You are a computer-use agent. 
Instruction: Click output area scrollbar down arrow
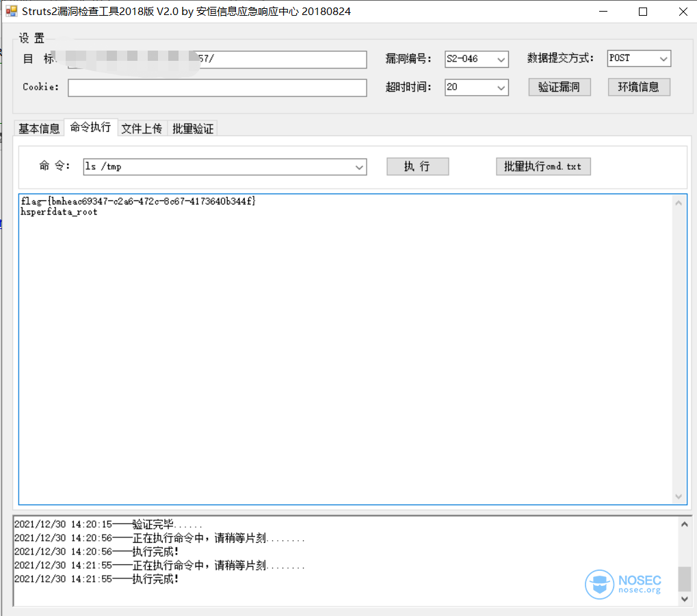point(679,496)
